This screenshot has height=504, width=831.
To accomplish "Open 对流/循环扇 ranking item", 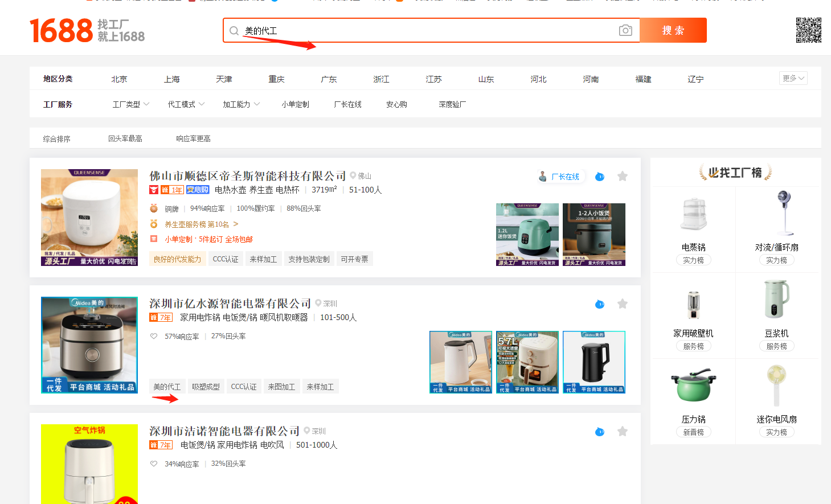I will pos(777,230).
